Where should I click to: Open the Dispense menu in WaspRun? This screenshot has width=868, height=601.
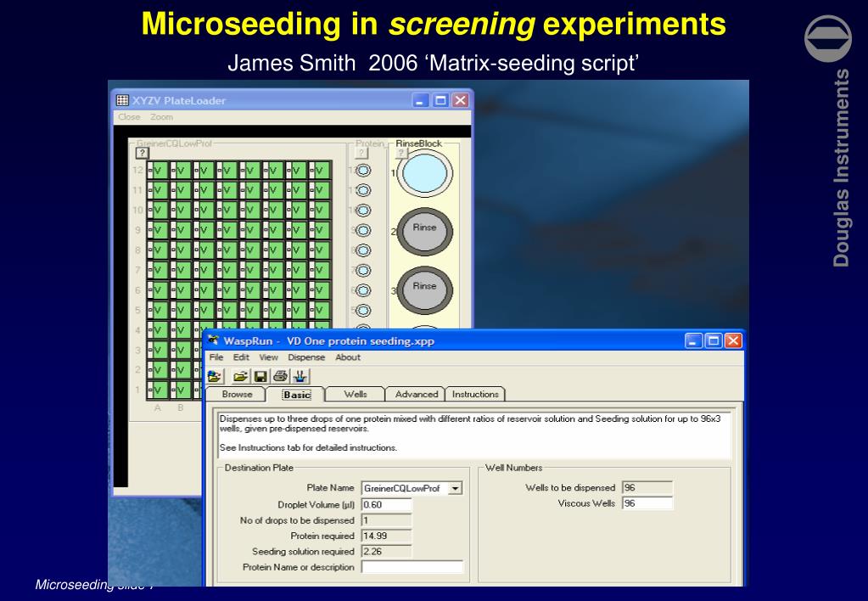point(306,357)
